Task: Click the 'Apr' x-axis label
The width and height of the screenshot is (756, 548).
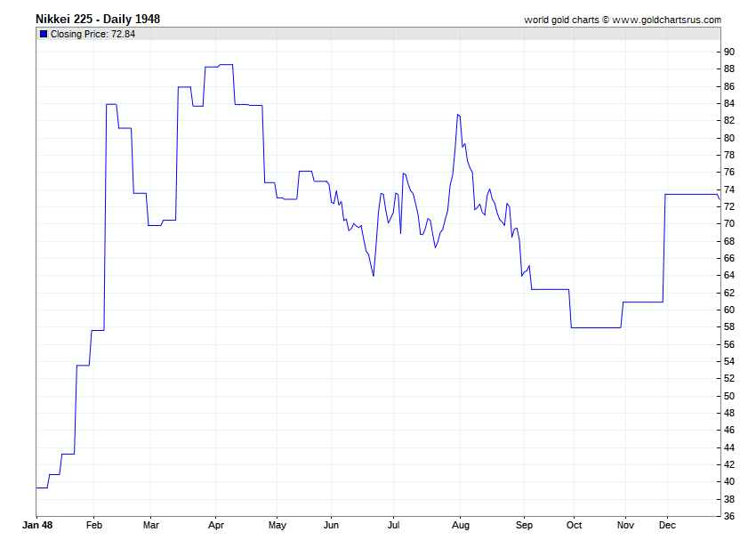Action: (x=216, y=525)
